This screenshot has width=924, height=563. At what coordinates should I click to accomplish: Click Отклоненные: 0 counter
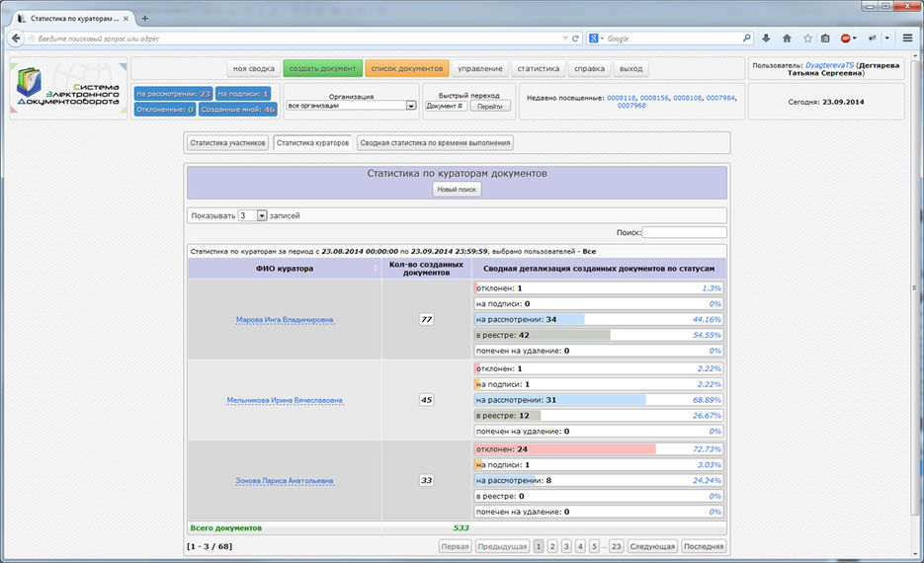165,109
